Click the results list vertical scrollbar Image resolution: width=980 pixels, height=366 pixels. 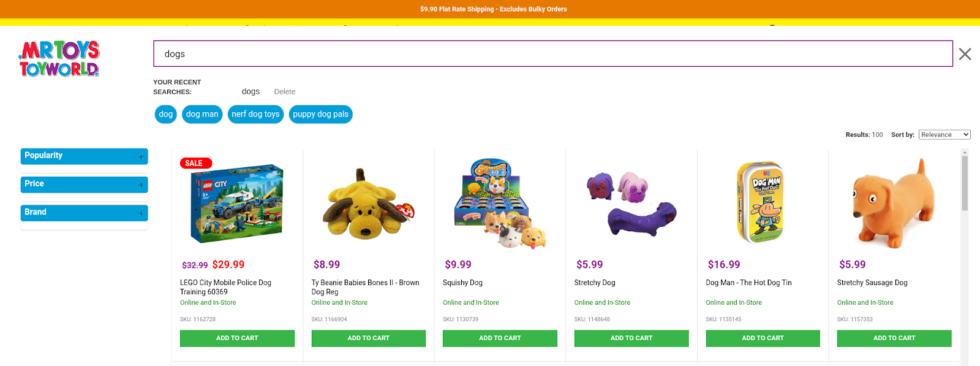(965, 184)
